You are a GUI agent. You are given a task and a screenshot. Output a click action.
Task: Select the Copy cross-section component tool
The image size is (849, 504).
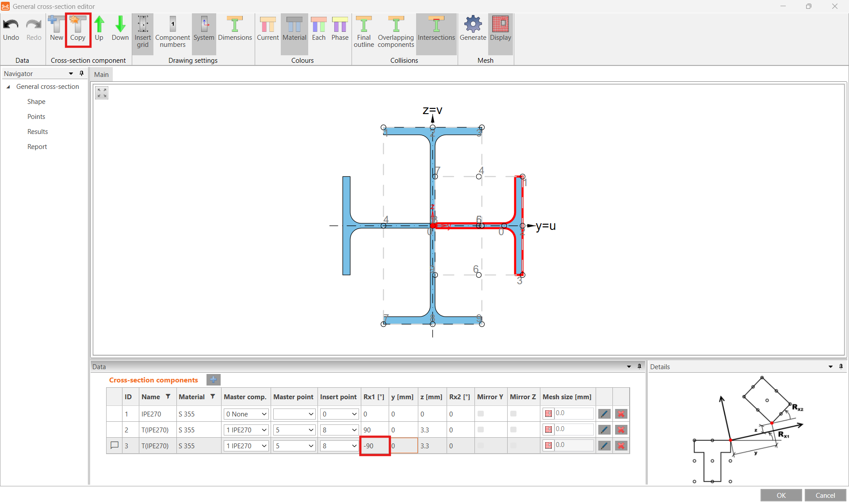(x=78, y=30)
